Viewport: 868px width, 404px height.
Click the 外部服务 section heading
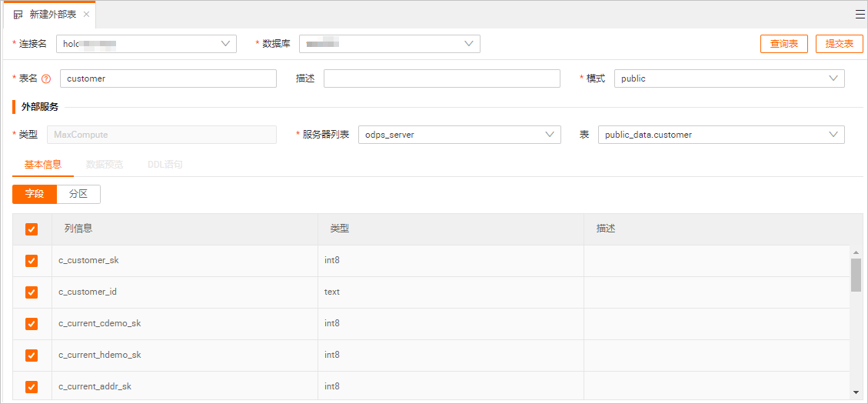(x=40, y=107)
